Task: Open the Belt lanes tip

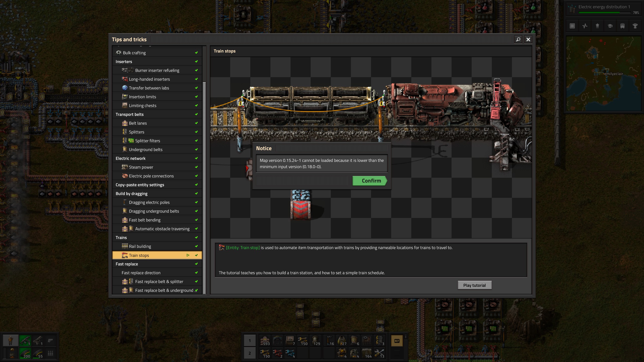Action: tap(157, 123)
